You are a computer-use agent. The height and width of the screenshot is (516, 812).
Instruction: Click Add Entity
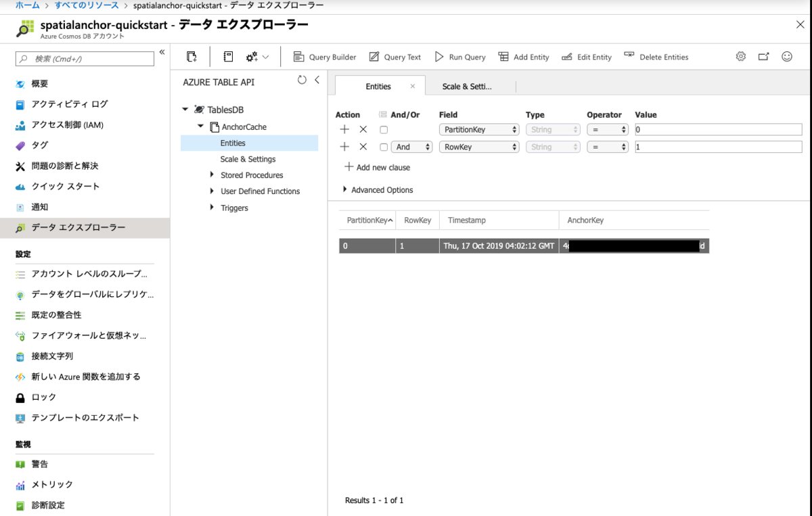(524, 57)
